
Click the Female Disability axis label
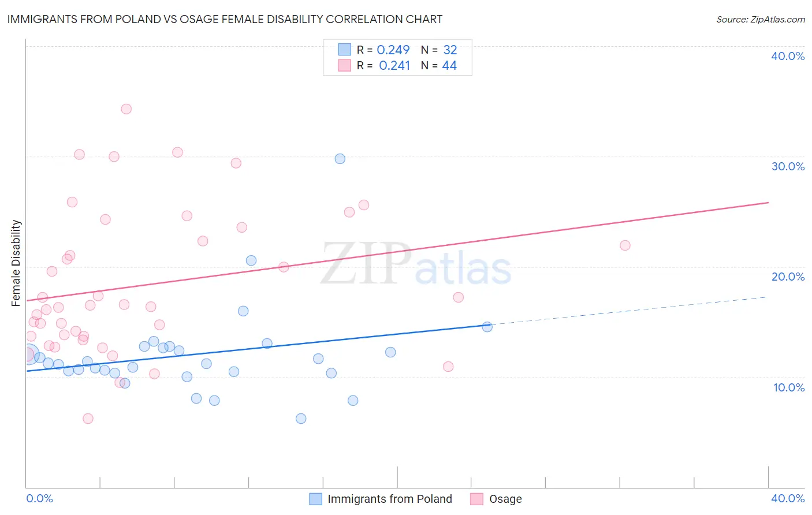pyautogui.click(x=16, y=263)
